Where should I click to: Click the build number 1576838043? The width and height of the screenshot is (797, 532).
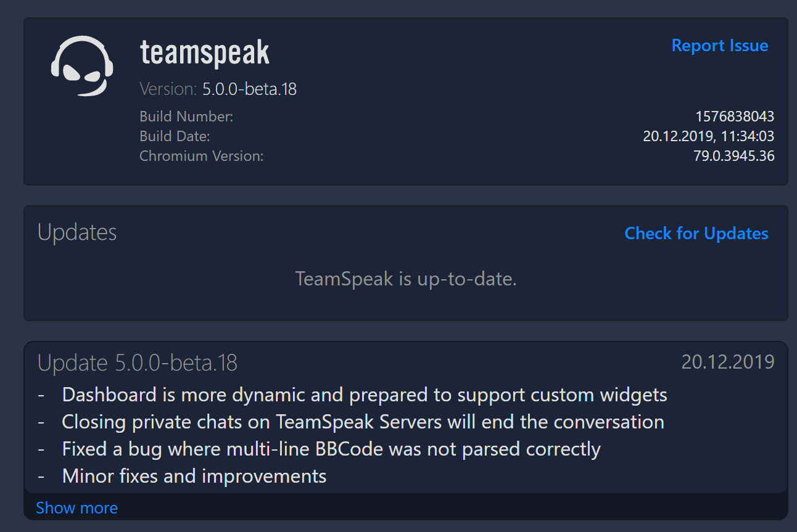coord(735,117)
